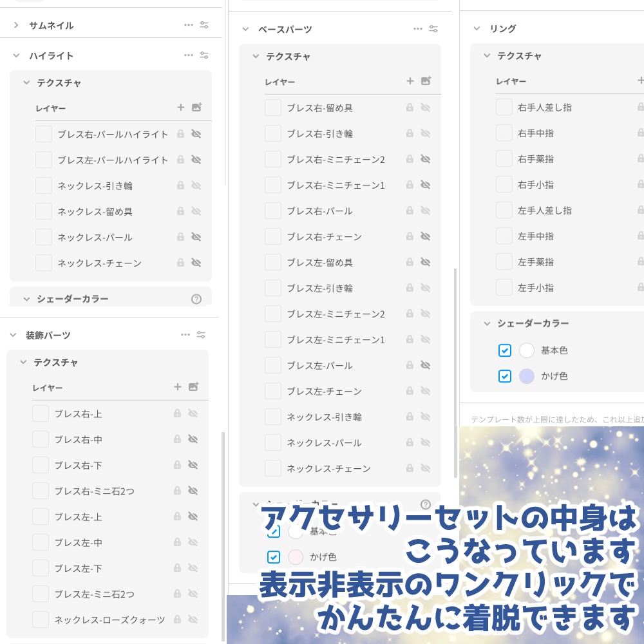This screenshot has width=644, height=644.
Task: Click the pink かげ色 color swatch
Action: tap(295, 557)
